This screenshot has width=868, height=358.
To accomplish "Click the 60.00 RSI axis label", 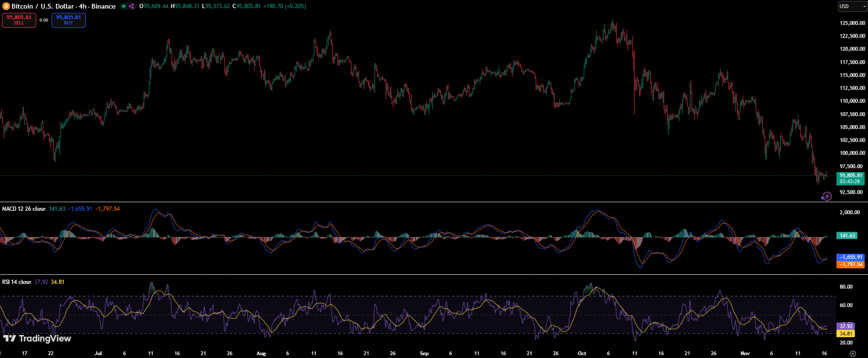I will [x=846, y=305].
